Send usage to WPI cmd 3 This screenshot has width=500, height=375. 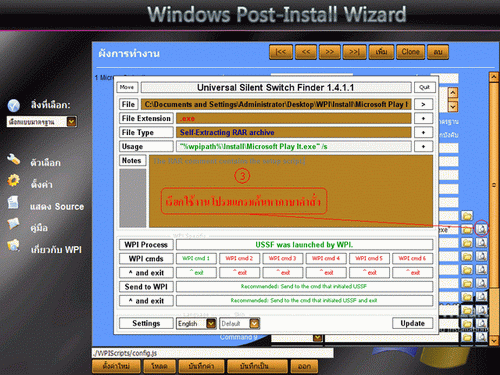pos(283,258)
